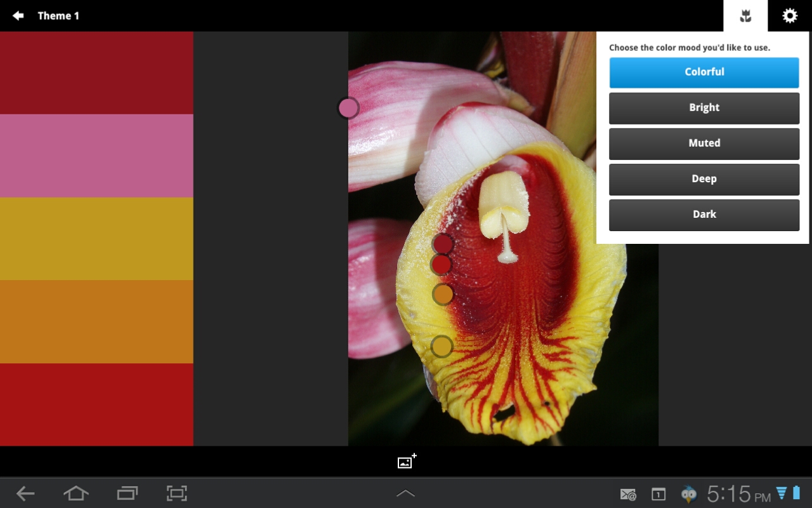812x508 pixels.
Task: Expand the bottom bar up chevron
Action: coord(405,493)
